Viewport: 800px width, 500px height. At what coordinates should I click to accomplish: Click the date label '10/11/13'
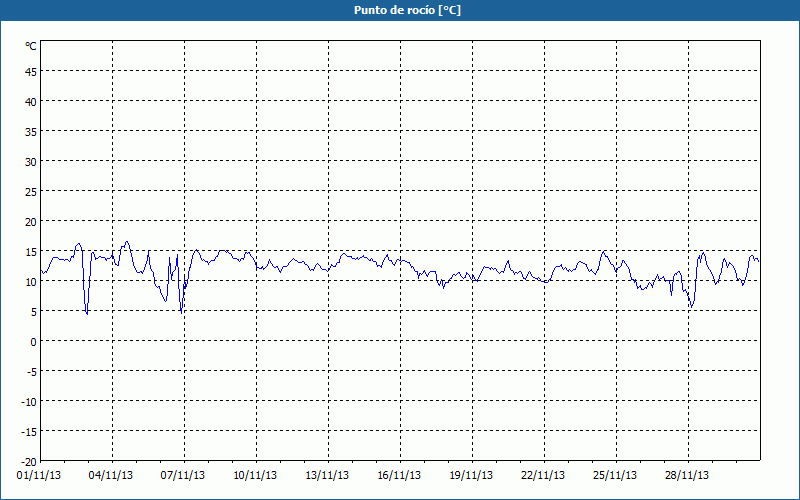(x=255, y=476)
